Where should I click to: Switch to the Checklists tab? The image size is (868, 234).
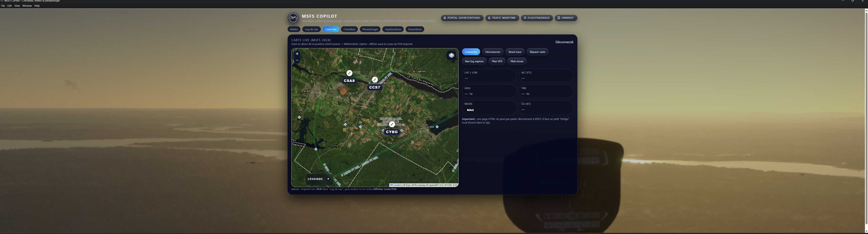349,29
